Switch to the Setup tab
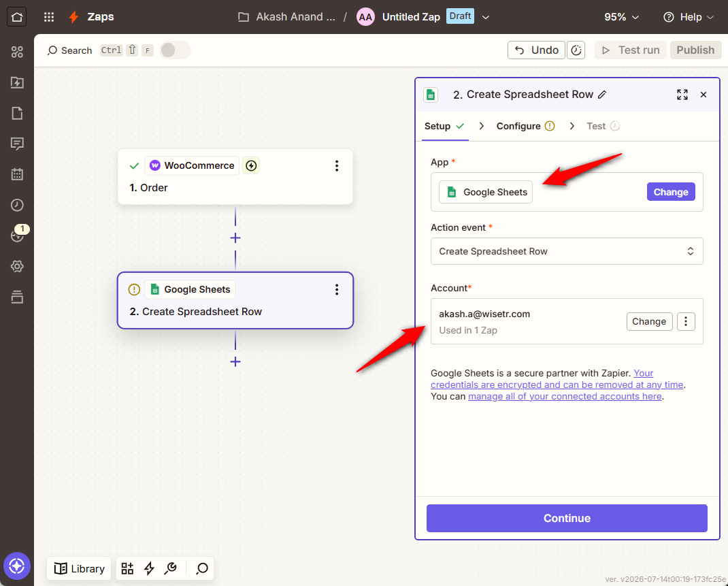The image size is (728, 586). coord(444,127)
